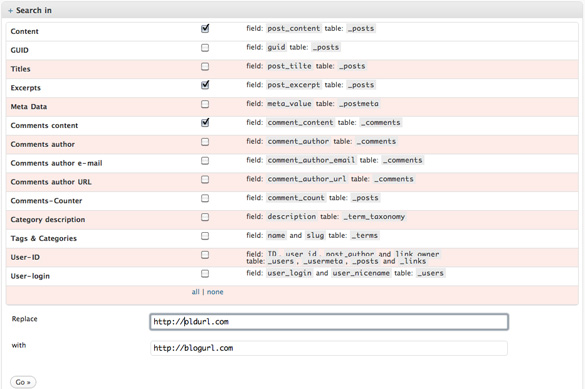Focus the 'with' input field

[329, 348]
